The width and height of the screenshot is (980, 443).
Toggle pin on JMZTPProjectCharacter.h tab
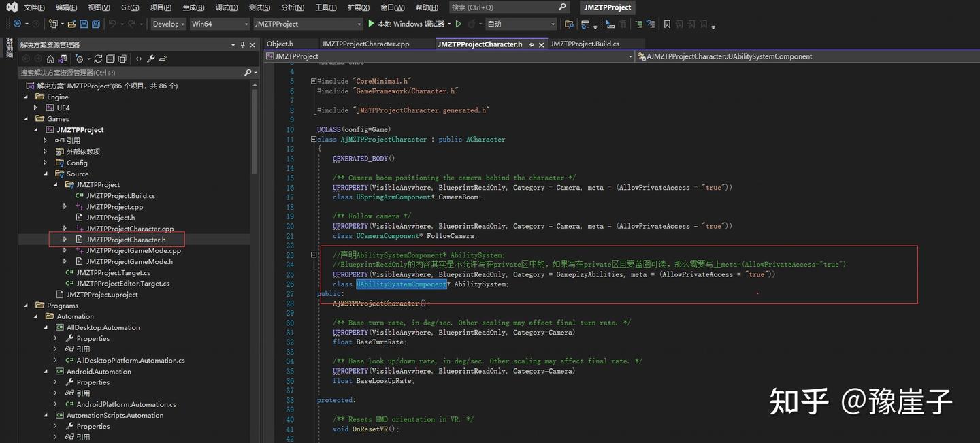531,44
